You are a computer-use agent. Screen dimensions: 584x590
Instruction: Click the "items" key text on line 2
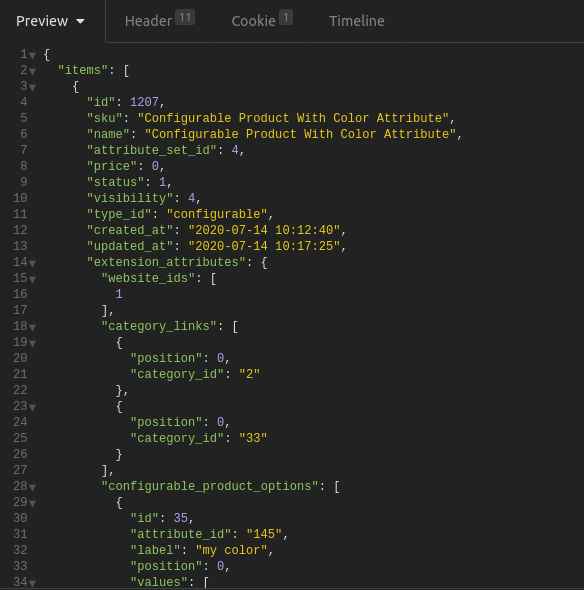click(x=83, y=70)
